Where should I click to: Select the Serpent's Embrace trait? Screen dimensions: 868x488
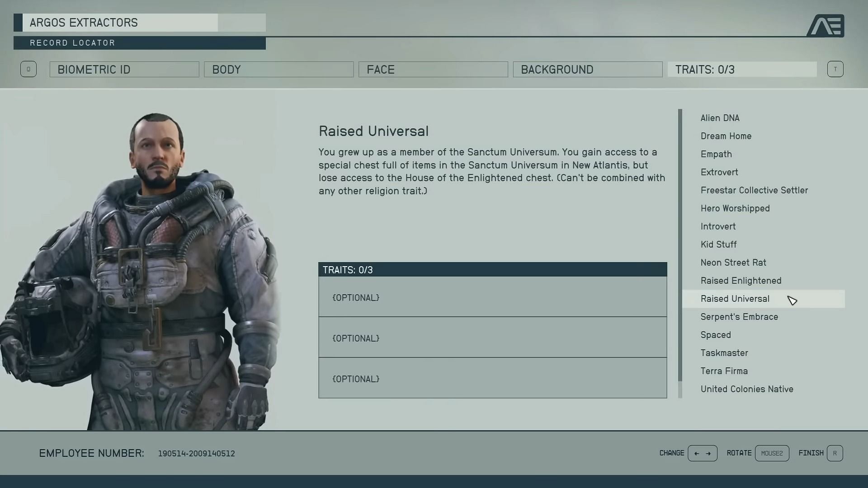click(x=739, y=316)
